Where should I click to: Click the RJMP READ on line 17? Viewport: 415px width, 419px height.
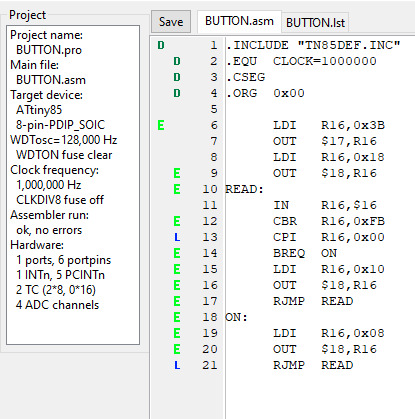tap(313, 301)
